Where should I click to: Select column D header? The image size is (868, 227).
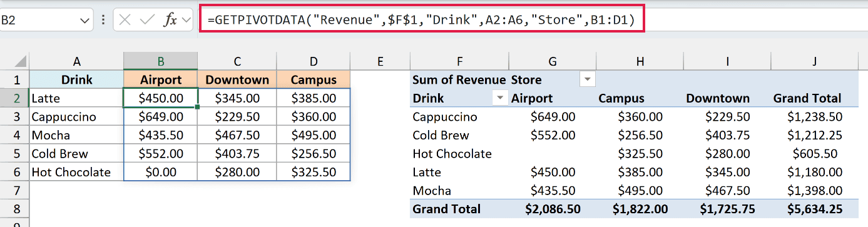tap(314, 61)
